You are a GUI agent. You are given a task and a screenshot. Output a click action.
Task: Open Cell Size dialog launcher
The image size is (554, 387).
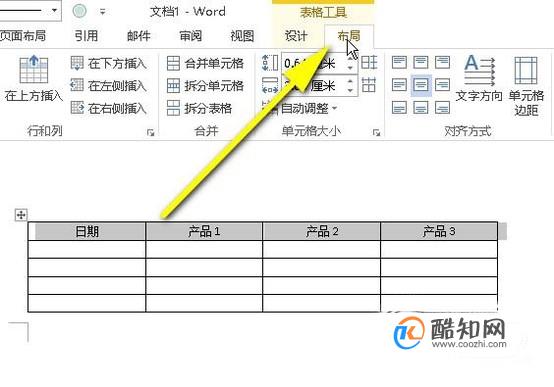(376, 133)
